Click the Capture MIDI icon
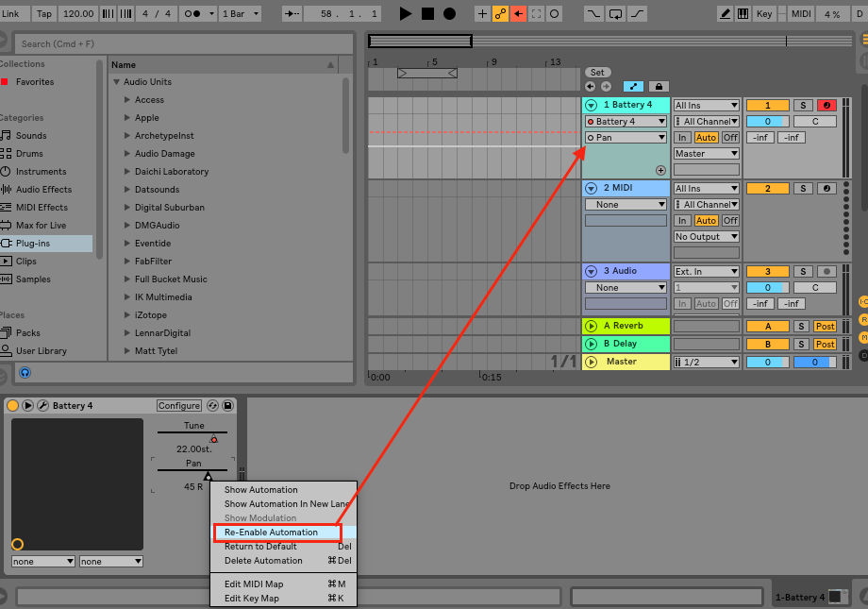 point(536,14)
